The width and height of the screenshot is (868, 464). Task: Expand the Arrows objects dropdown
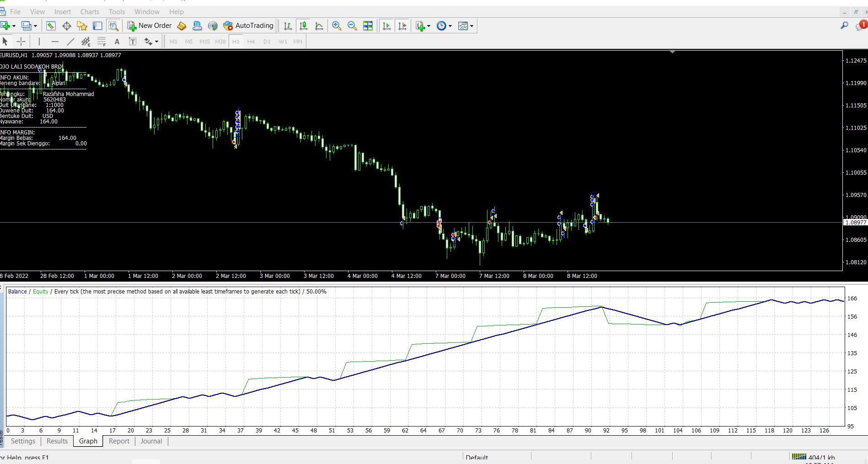tap(157, 42)
